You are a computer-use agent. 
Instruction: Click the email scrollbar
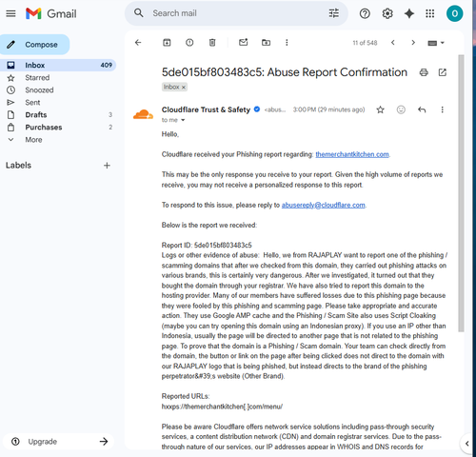pyautogui.click(x=461, y=193)
